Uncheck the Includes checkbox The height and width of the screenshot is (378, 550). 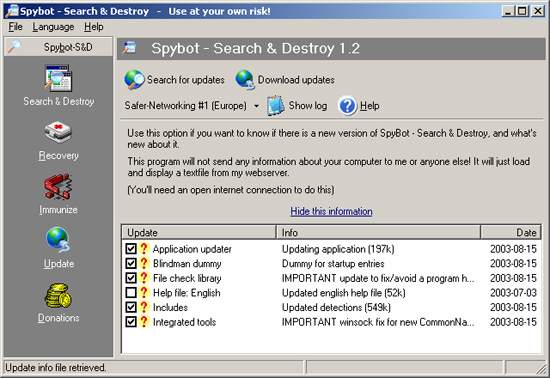click(x=131, y=307)
